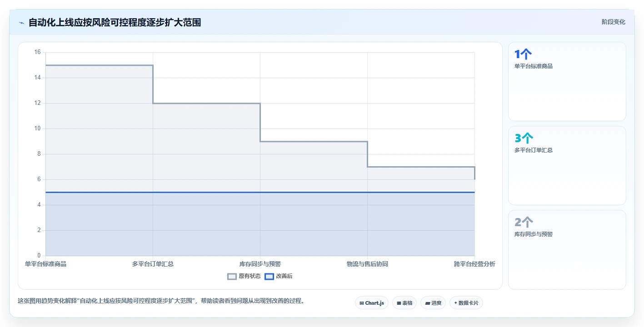Click the 2个 value with up arrow
Image resolution: width=644 pixels, height=327 pixels.
(524, 223)
